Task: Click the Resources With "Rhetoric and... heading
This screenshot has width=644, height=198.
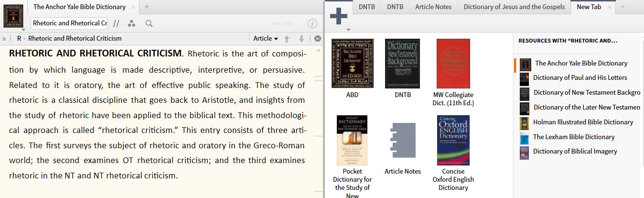Action: point(568,41)
